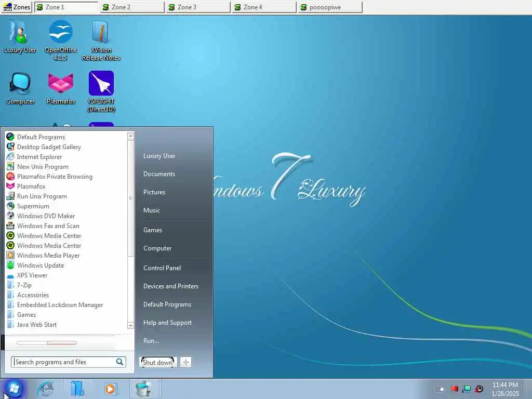Image resolution: width=532 pixels, height=399 pixels.
Task: Switch to the poooopiwe tab
Action: [x=330, y=7]
